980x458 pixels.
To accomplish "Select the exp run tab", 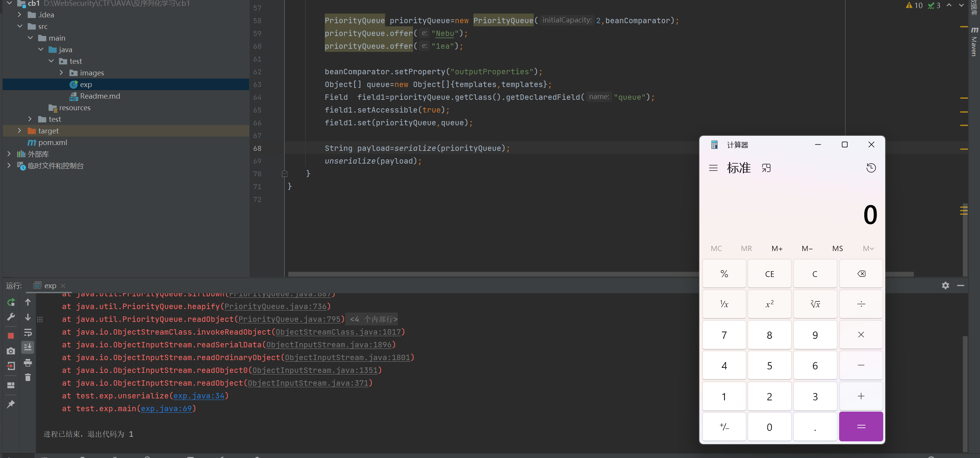I will pos(50,285).
